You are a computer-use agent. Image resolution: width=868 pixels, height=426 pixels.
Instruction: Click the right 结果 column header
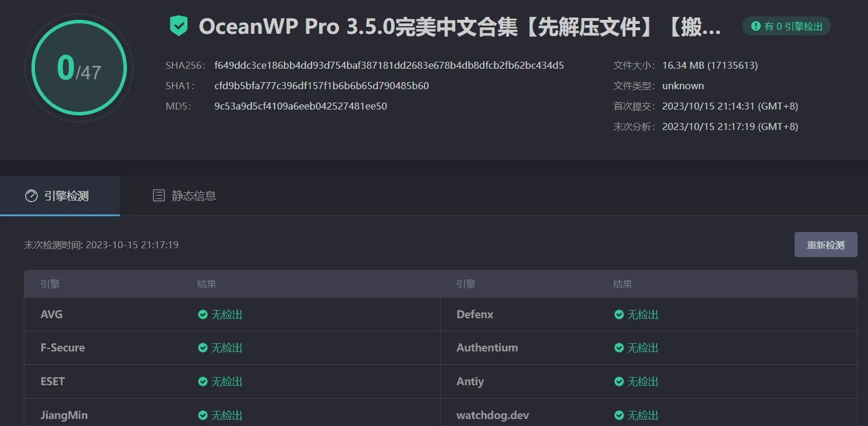click(622, 284)
